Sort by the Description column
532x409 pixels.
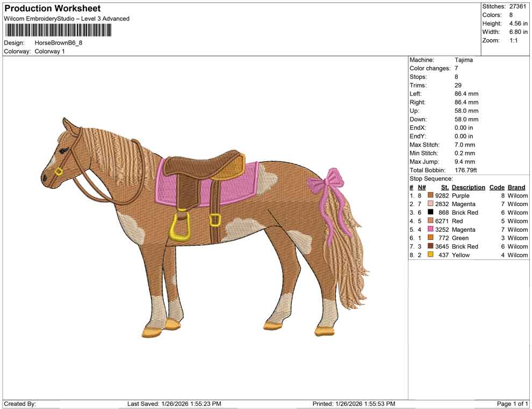coord(468,187)
